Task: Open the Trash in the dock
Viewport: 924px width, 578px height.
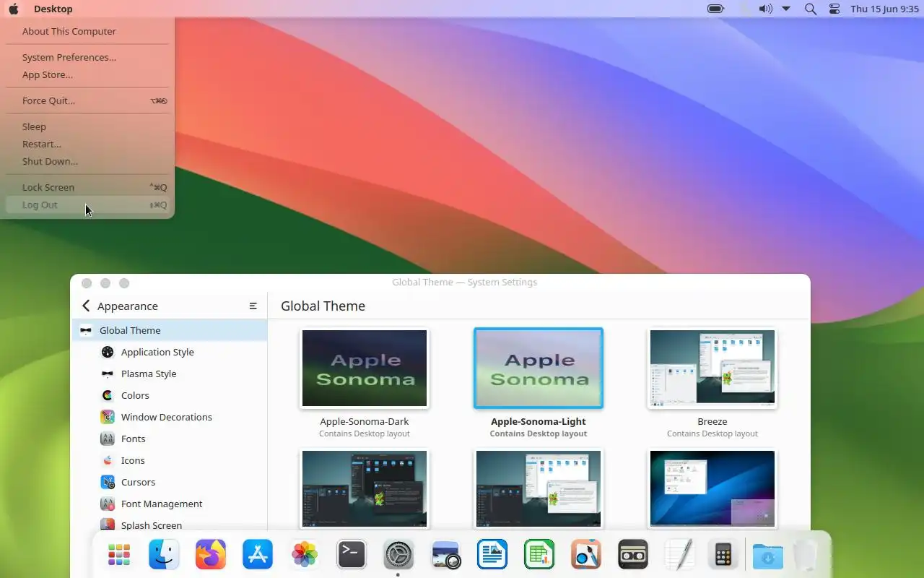Action: 805,555
